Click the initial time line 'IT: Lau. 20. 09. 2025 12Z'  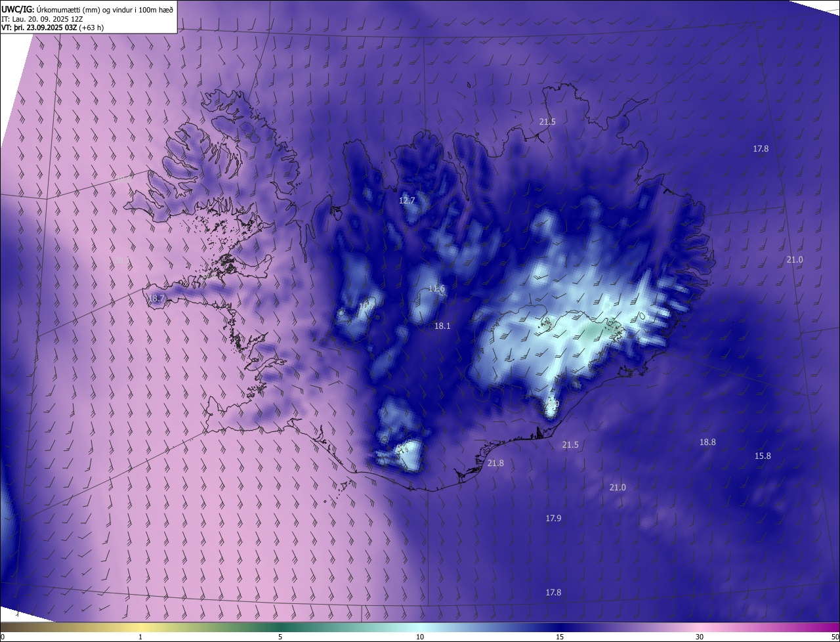click(x=42, y=18)
